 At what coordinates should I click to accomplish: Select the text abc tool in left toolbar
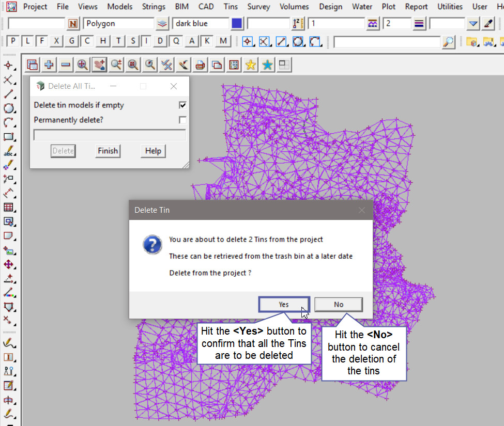9,151
